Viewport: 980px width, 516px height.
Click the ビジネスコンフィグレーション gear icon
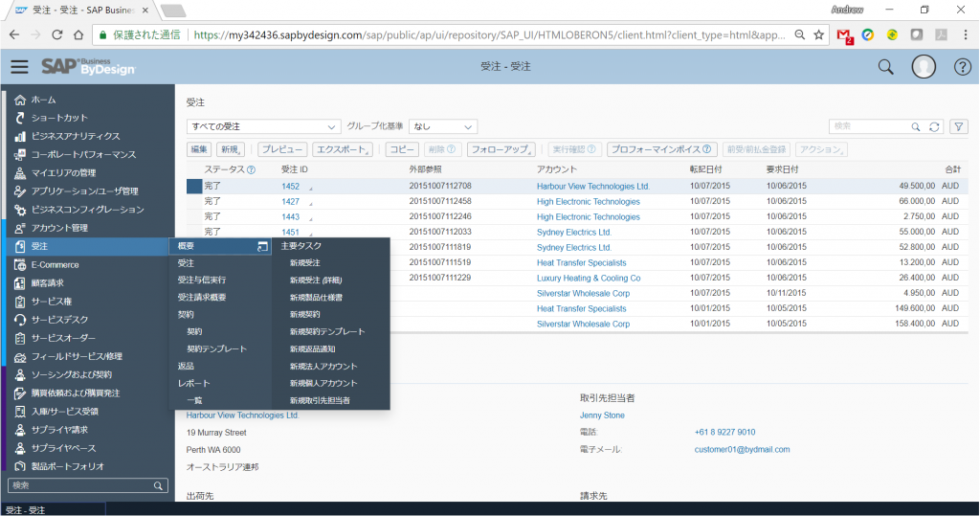[x=20, y=210]
